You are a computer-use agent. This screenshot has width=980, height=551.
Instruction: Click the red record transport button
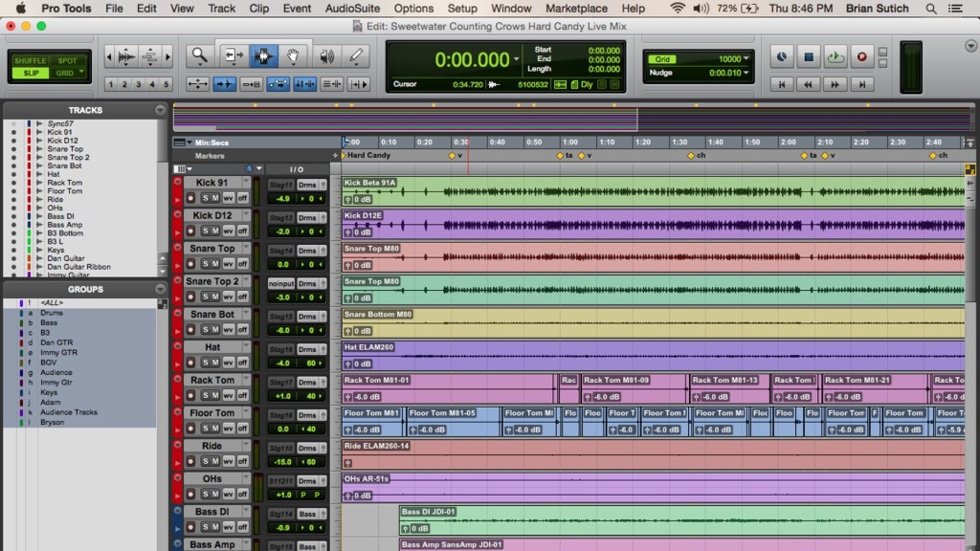(x=862, y=56)
